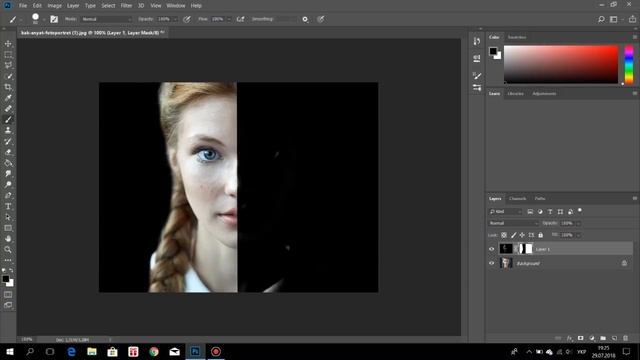Switch to the Swatches tab
Viewport: 640px width, 360px height.
point(517,37)
